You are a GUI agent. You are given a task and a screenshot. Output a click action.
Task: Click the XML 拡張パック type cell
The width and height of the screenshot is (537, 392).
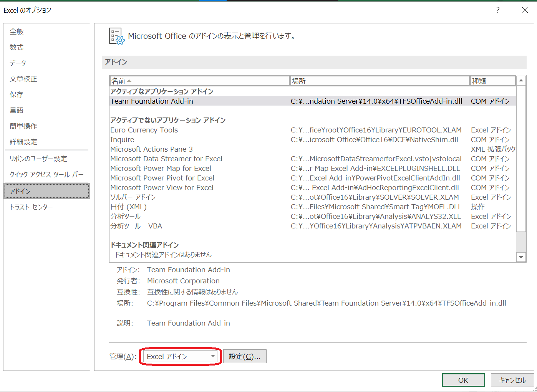tap(493, 149)
